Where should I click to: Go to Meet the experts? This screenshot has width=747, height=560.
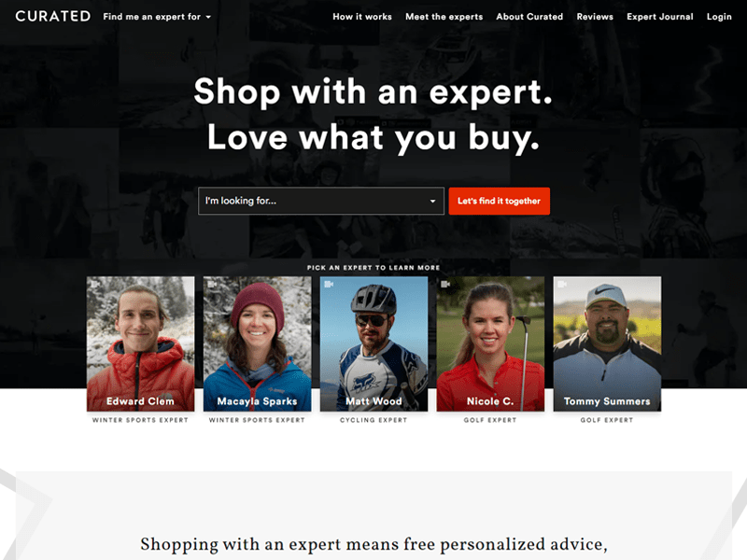coord(444,17)
